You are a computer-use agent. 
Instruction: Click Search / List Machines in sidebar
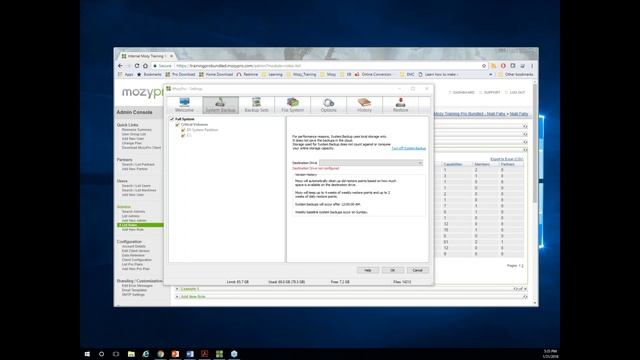(x=139, y=190)
